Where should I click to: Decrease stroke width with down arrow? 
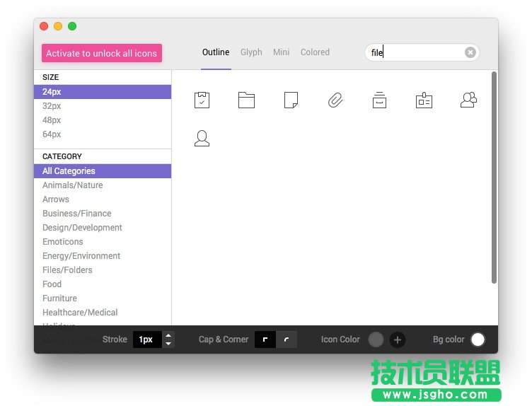click(168, 344)
